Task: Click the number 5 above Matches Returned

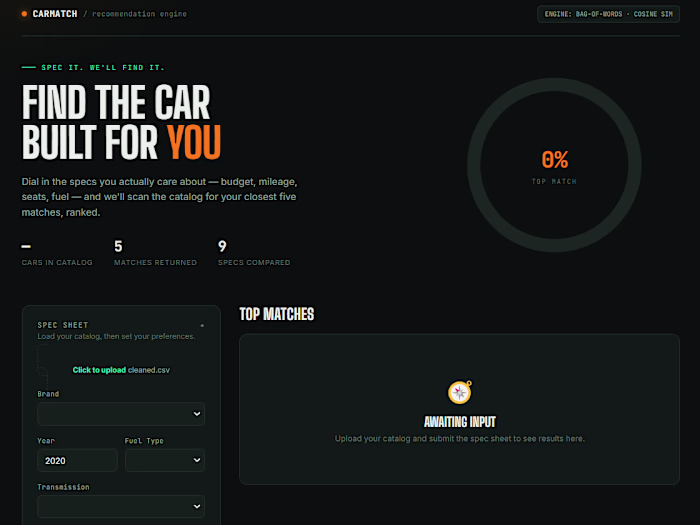Action: tap(118, 246)
